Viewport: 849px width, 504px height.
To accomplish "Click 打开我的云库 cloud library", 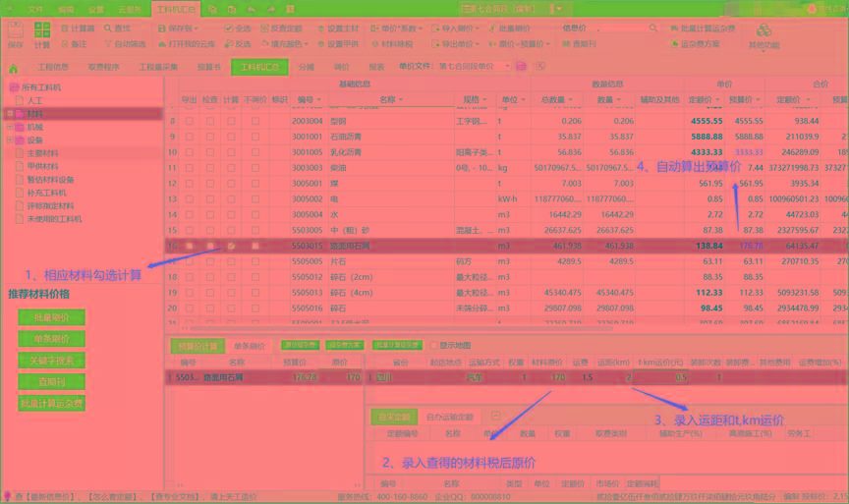I will coord(187,44).
